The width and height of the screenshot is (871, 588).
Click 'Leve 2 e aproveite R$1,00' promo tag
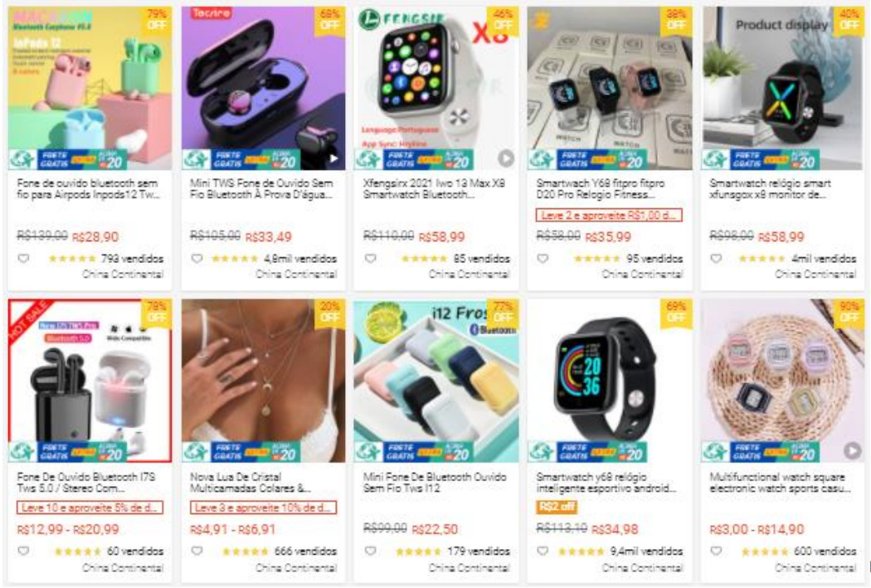pyautogui.click(x=609, y=216)
